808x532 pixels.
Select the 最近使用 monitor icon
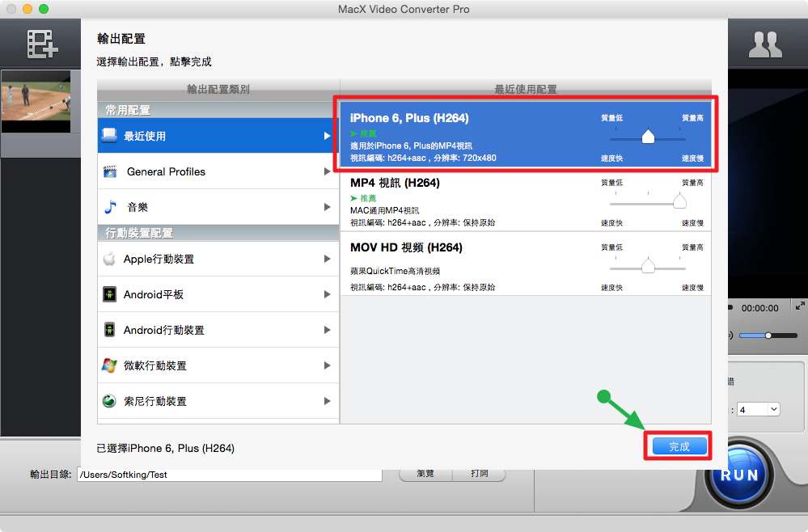pos(110,136)
